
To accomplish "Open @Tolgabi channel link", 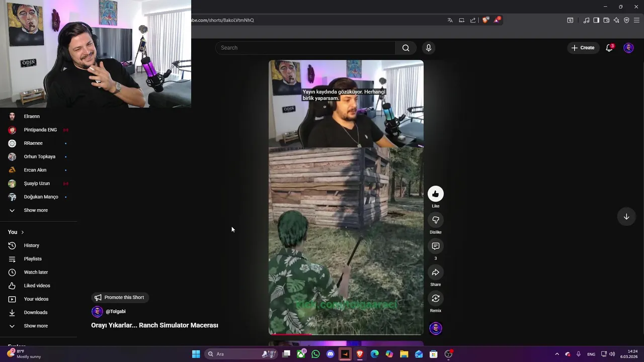I will (x=116, y=312).
